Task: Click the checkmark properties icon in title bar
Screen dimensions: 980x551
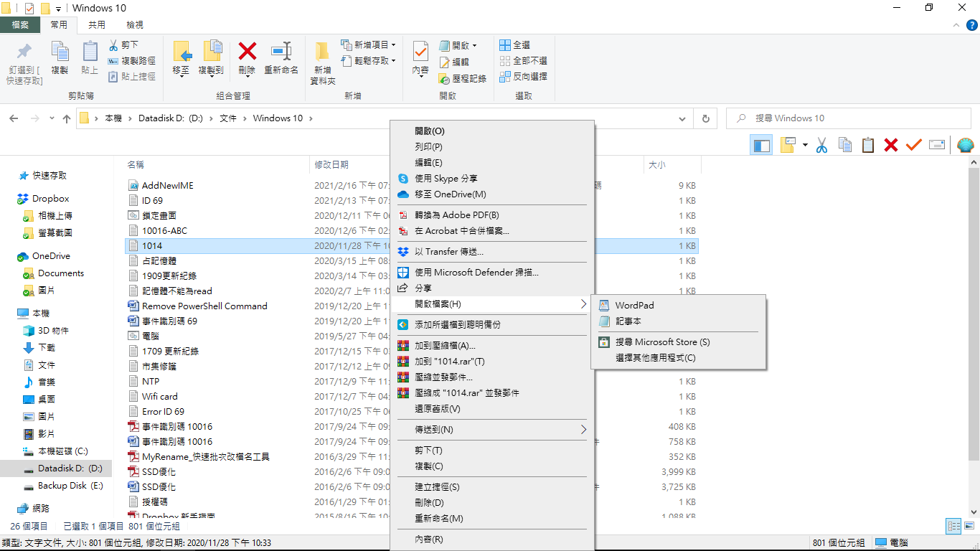Action: pyautogui.click(x=29, y=8)
